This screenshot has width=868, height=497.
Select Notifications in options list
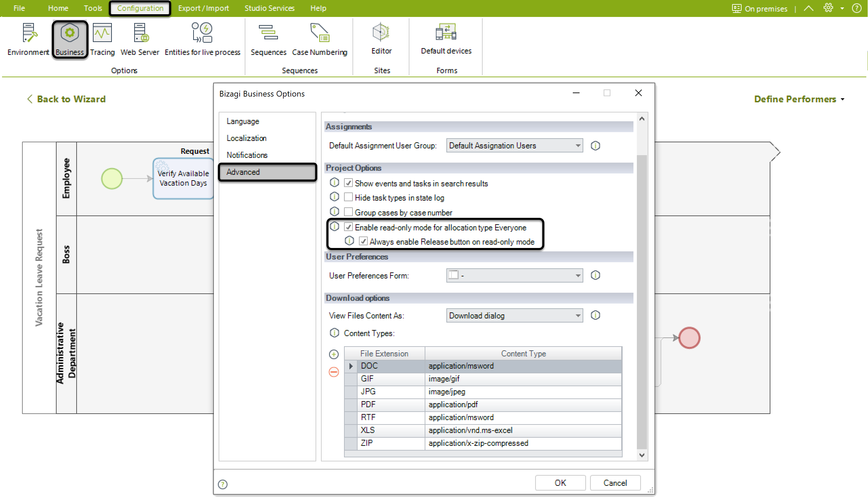coord(267,155)
